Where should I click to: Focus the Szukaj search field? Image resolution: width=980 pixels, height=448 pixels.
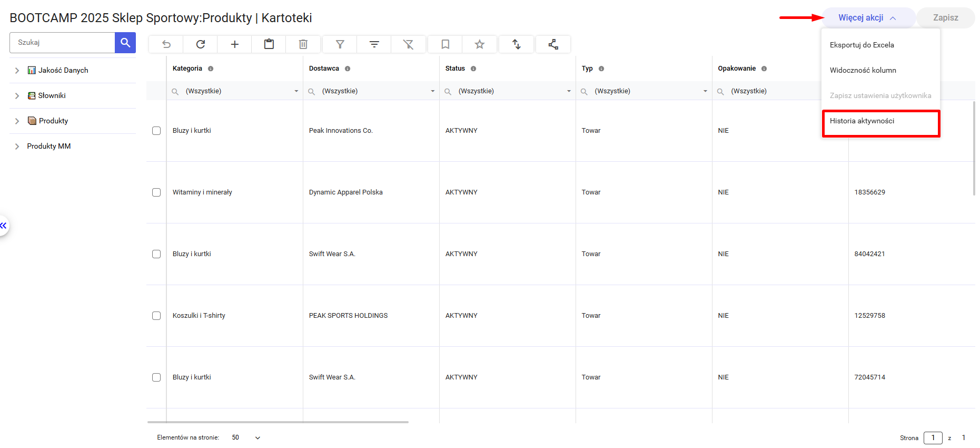(x=62, y=42)
